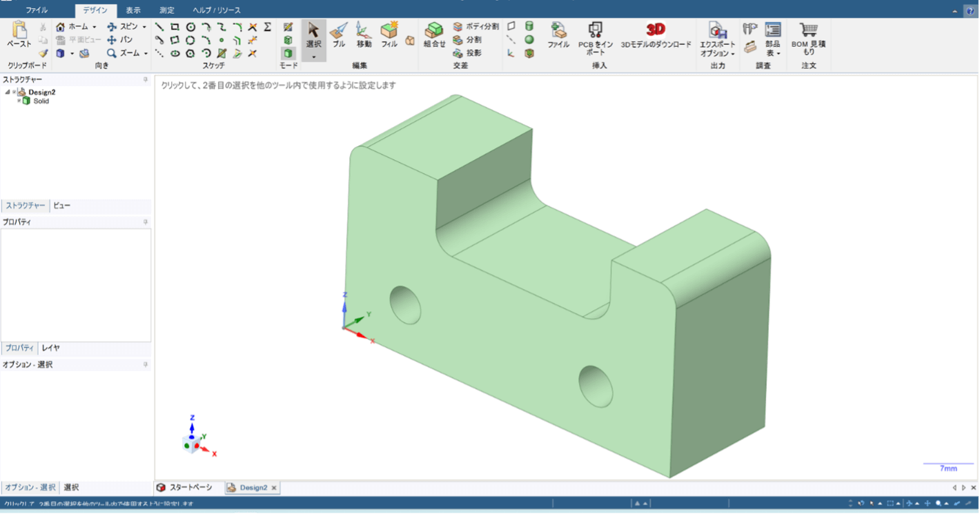Switch to Section mode icon

(x=288, y=40)
